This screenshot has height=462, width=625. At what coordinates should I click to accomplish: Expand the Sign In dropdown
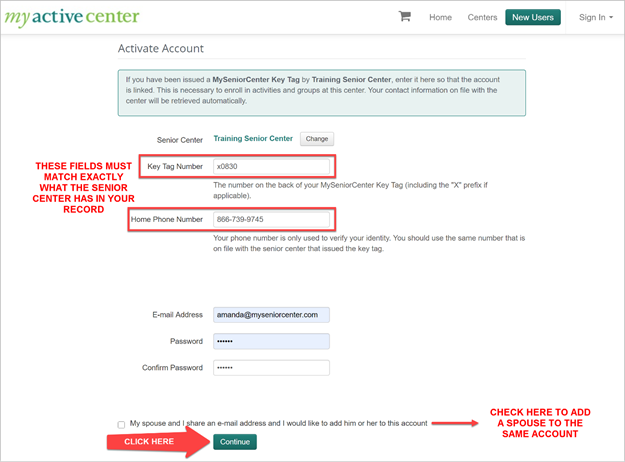[x=596, y=17]
